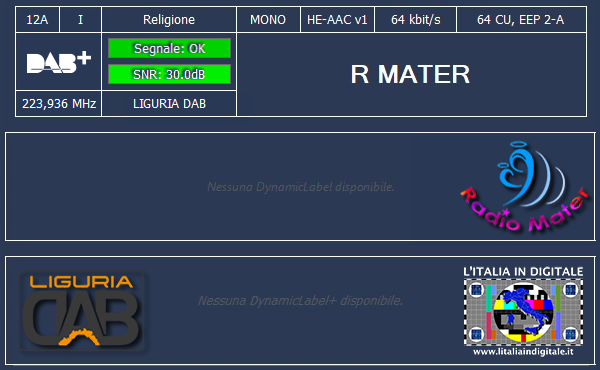600x370 pixels.
Task: Click the DAB+ logo icon
Action: (x=59, y=62)
